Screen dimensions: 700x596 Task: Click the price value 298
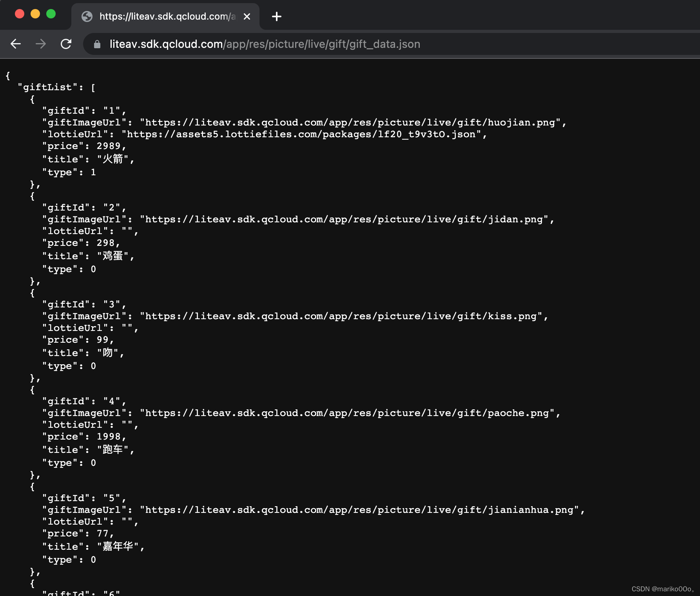point(106,243)
